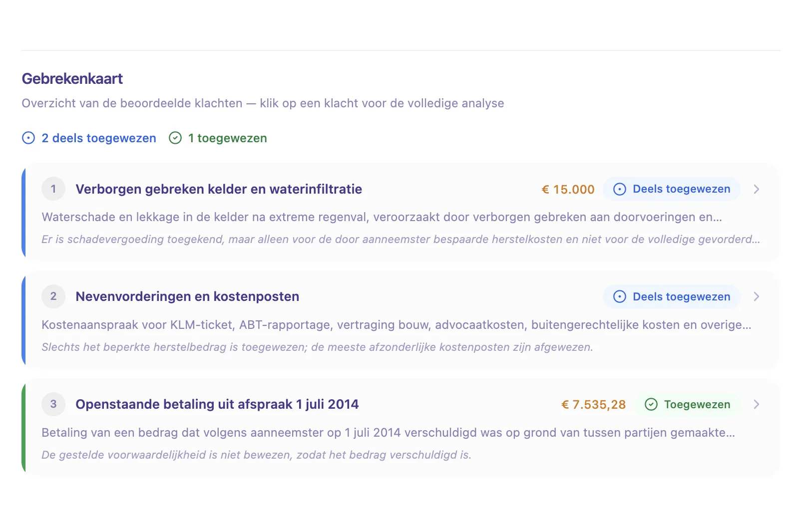Viewport: 799px width, 532px height.
Task: Click the amount "€ 7.535,28"
Action: [x=593, y=404]
